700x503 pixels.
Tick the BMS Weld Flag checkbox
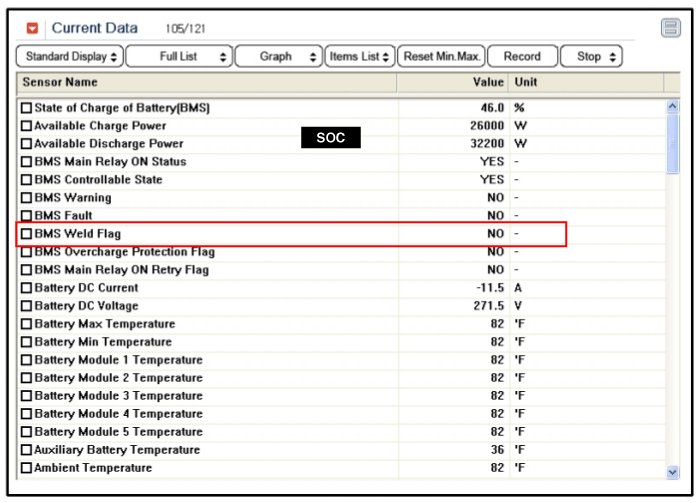coord(27,234)
